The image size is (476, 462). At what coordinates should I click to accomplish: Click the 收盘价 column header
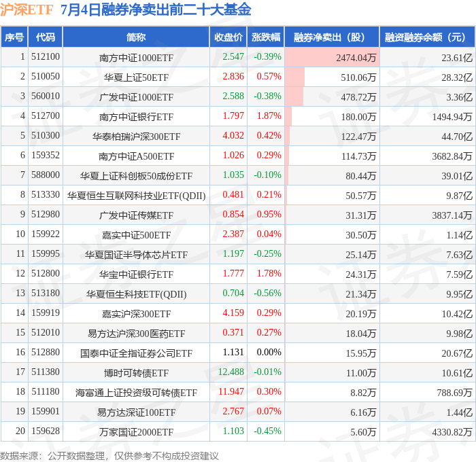coord(228,37)
